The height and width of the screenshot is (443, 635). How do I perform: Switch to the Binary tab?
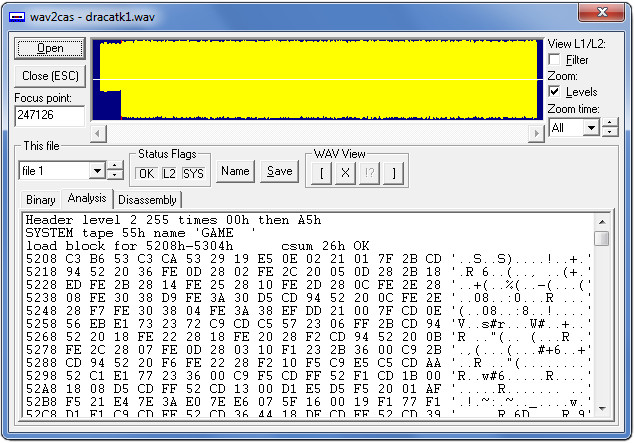tap(41, 200)
